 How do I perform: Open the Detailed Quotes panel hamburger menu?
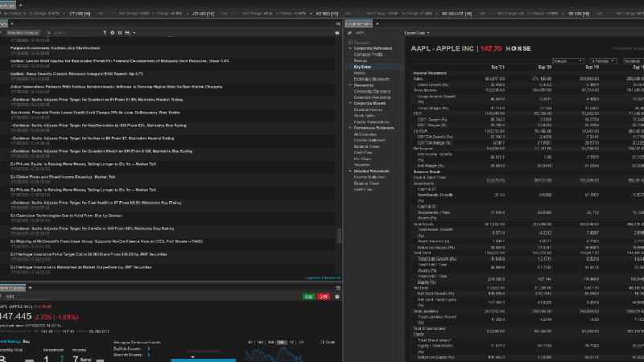338,288
